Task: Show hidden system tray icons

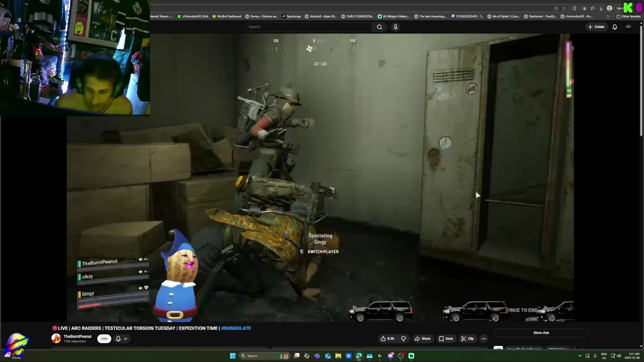Action: pyautogui.click(x=580, y=356)
